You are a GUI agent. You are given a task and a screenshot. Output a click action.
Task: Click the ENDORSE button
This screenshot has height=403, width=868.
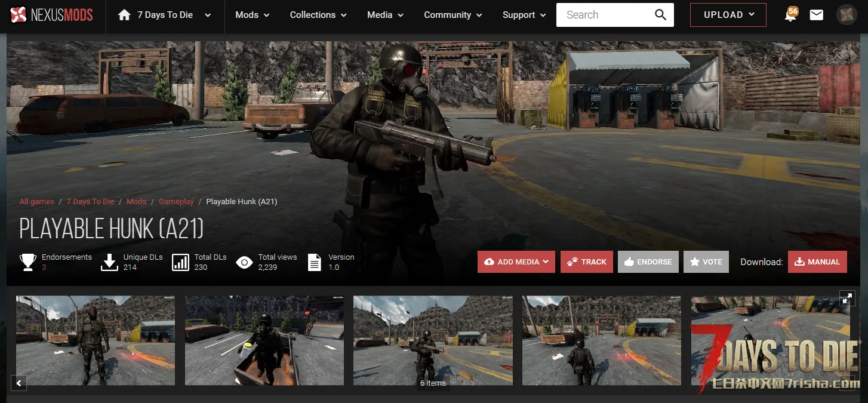coord(648,262)
